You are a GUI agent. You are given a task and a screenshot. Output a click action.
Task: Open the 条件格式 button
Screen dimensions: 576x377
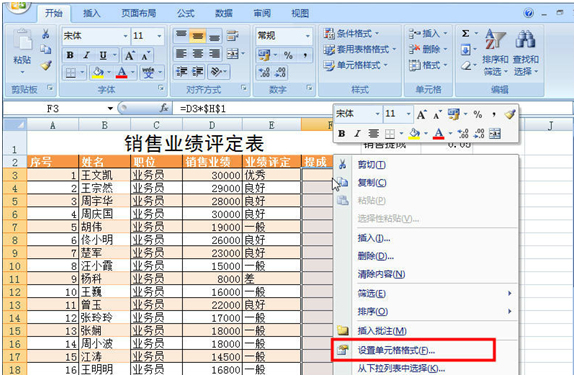[351, 34]
